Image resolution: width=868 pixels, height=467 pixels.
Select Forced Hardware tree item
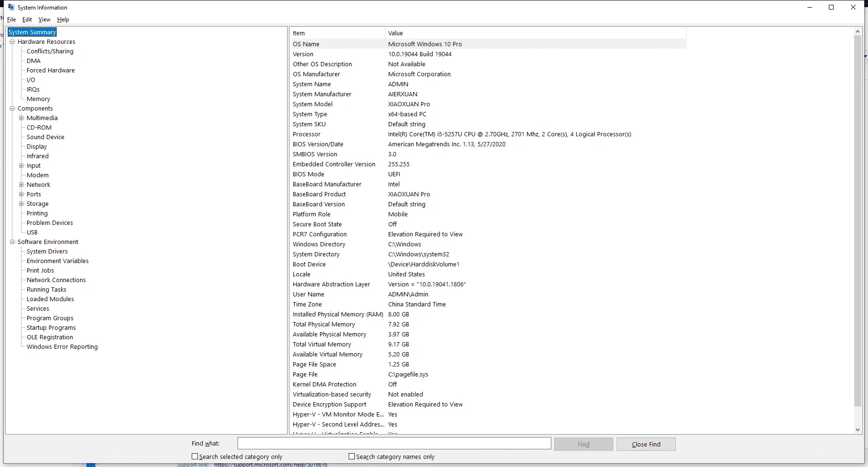coord(51,71)
